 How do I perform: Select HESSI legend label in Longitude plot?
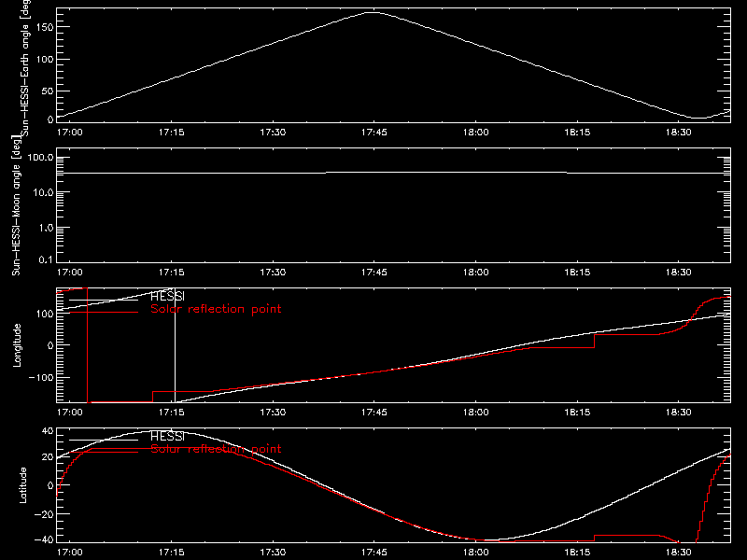coord(167,296)
